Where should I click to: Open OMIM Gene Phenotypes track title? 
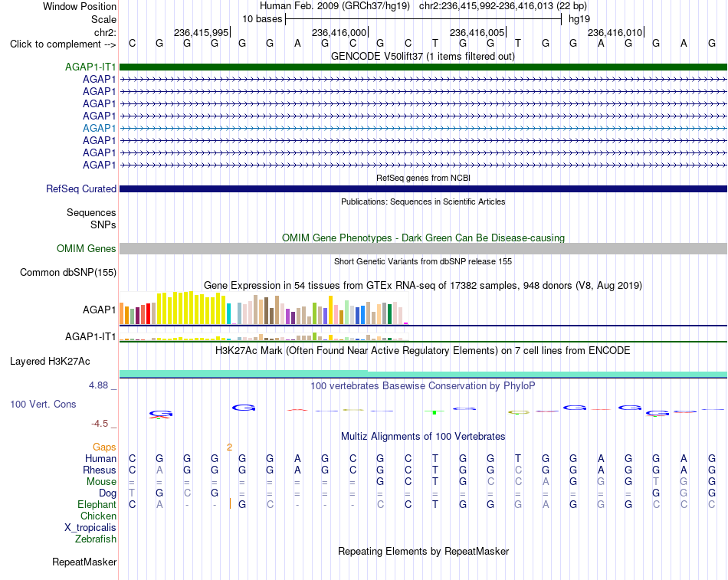tap(423, 238)
